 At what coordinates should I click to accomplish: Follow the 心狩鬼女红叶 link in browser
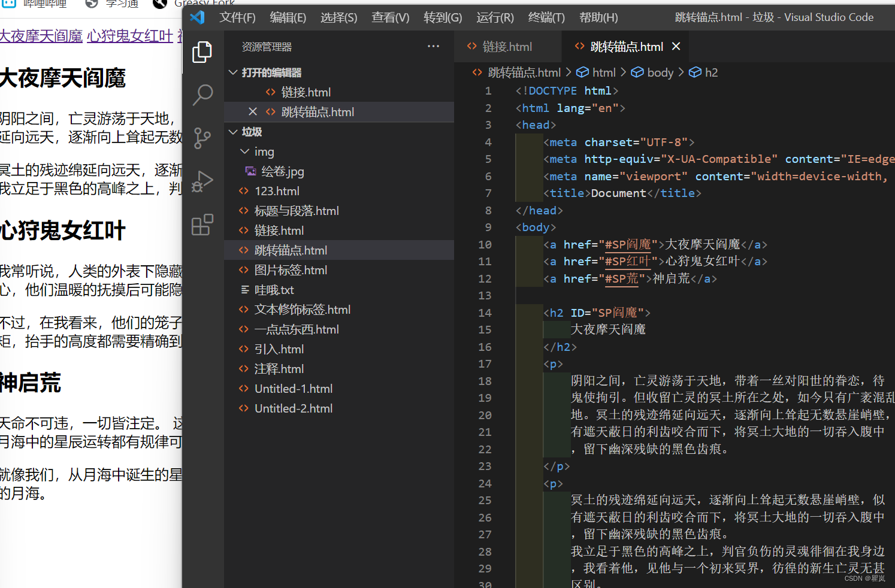(130, 36)
